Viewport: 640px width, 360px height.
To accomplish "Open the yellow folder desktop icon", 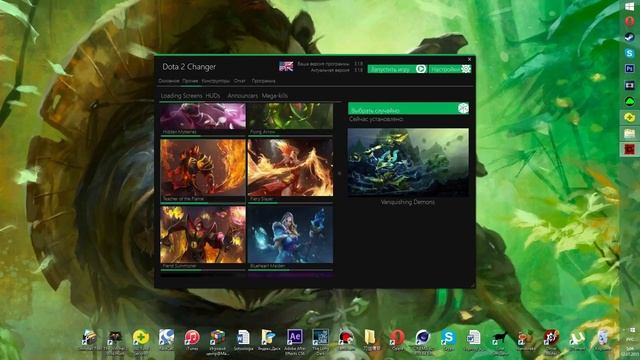I will point(371,340).
